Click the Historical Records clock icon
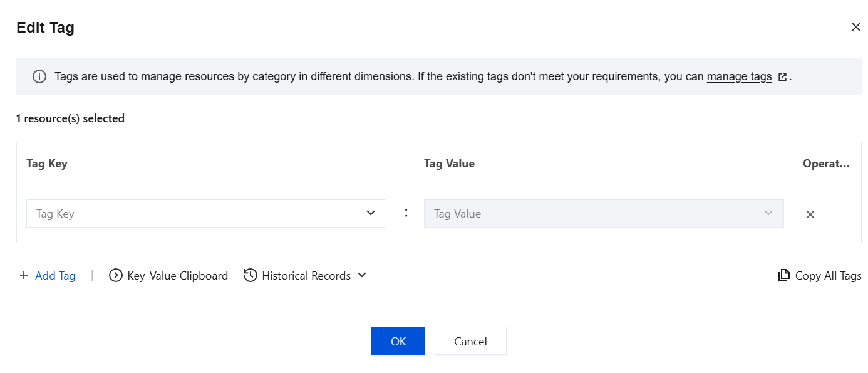 pos(251,275)
